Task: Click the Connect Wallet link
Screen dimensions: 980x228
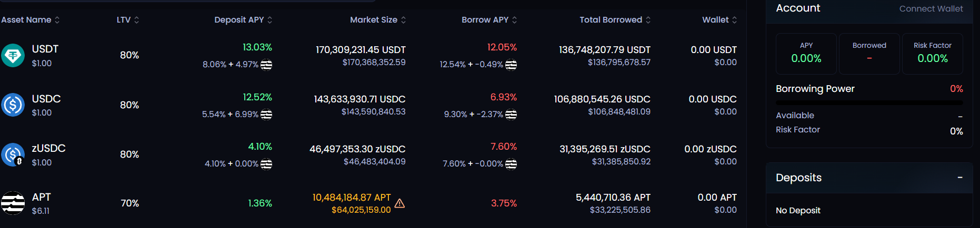Action: (931, 9)
